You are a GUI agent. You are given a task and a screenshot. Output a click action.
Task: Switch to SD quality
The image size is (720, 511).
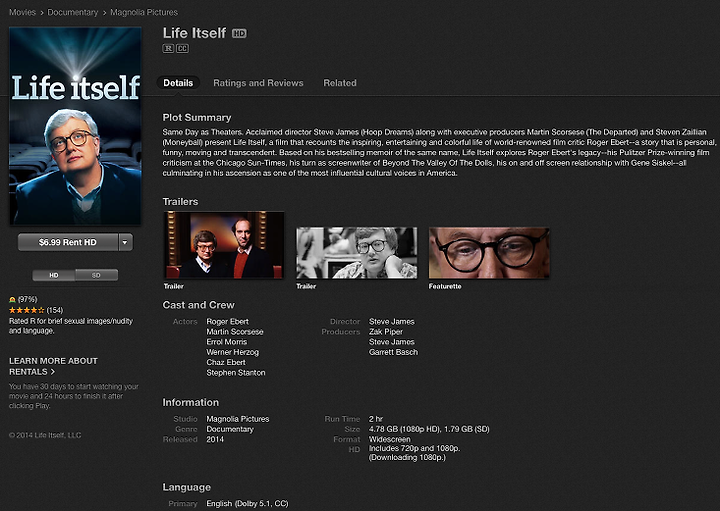[x=96, y=275]
